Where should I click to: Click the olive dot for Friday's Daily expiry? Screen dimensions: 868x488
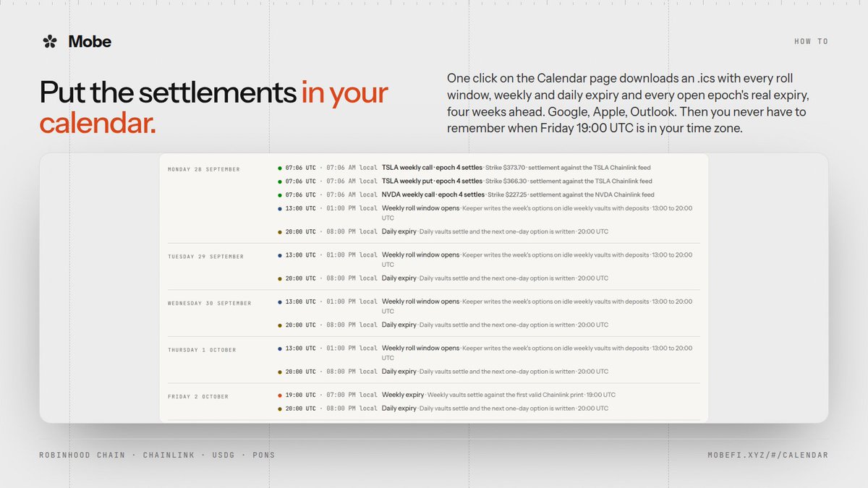tap(280, 408)
